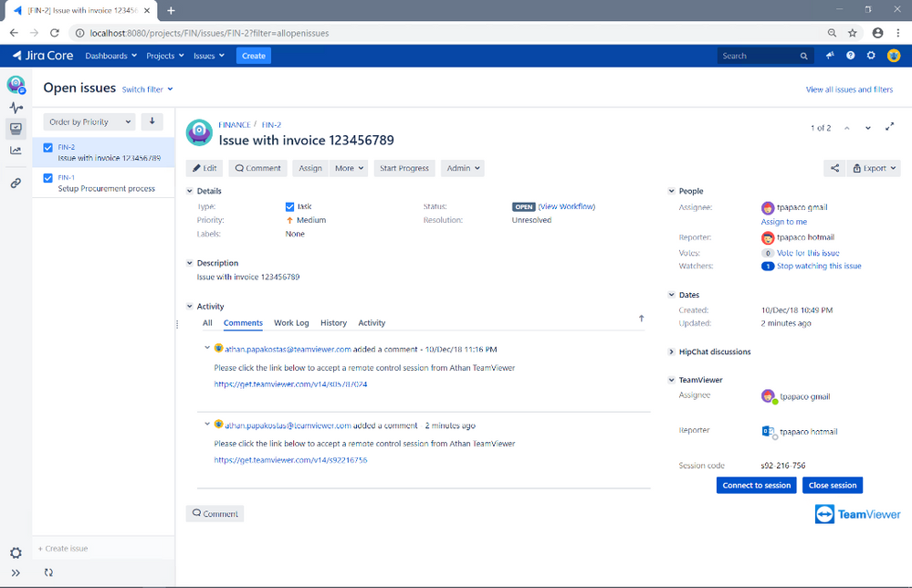Open the Activity pulse icon in sidebar

[x=16, y=108]
